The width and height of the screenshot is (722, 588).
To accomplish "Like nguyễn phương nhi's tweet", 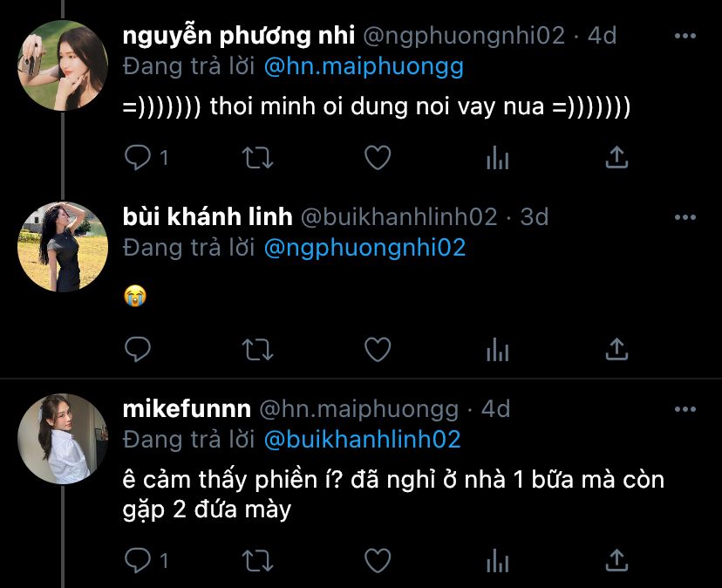I will [378, 158].
